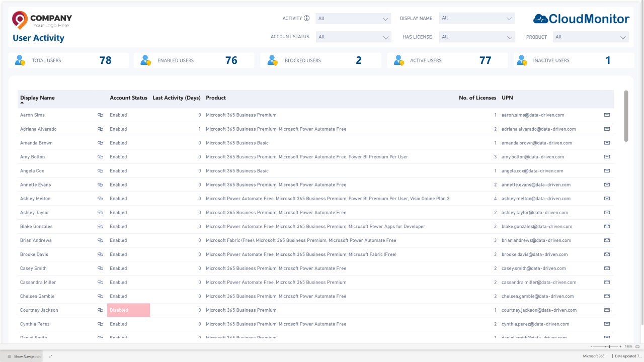Click envelope icon in Cynthia Perez row

click(x=607, y=324)
